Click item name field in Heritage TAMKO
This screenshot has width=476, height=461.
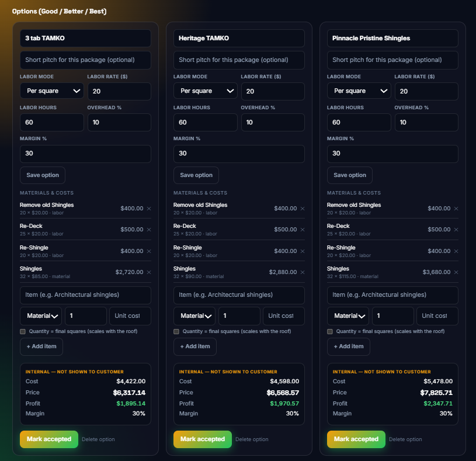239,295
